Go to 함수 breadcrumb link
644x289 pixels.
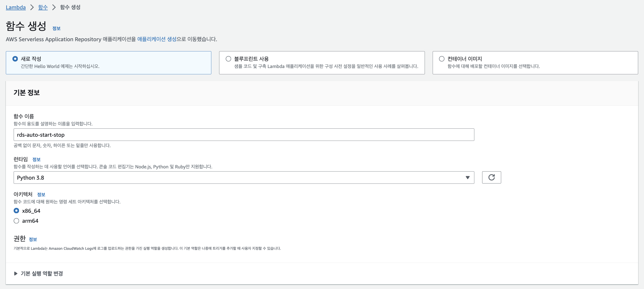click(x=43, y=7)
